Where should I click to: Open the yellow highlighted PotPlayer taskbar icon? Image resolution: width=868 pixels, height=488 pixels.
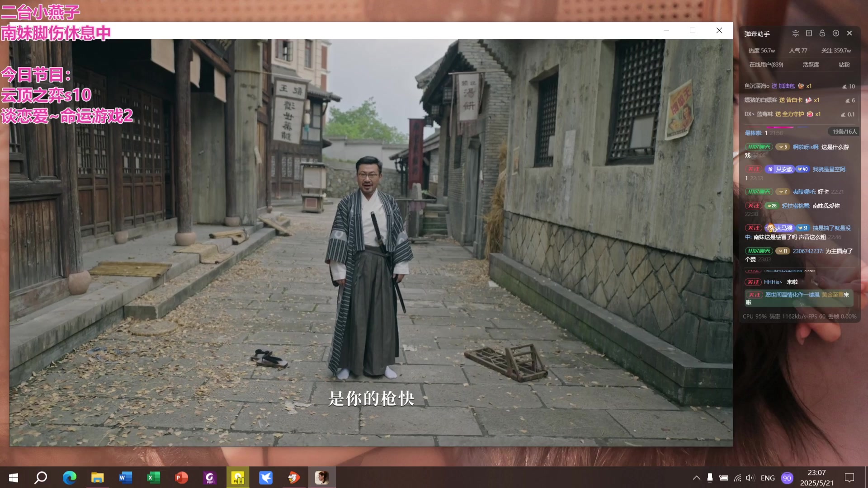[x=238, y=478]
